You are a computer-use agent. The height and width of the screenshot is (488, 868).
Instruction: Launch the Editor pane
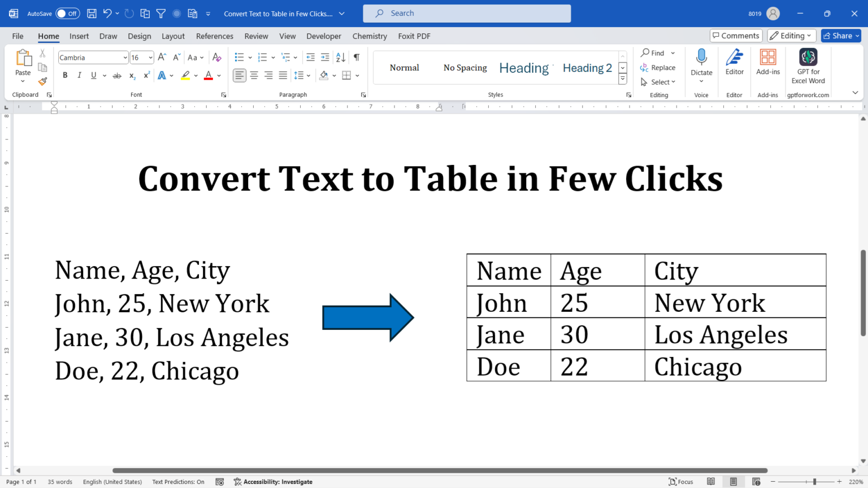click(x=734, y=62)
